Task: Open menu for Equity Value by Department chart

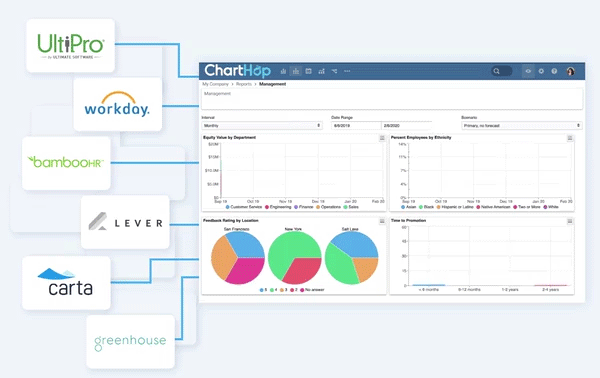Action: [x=382, y=138]
